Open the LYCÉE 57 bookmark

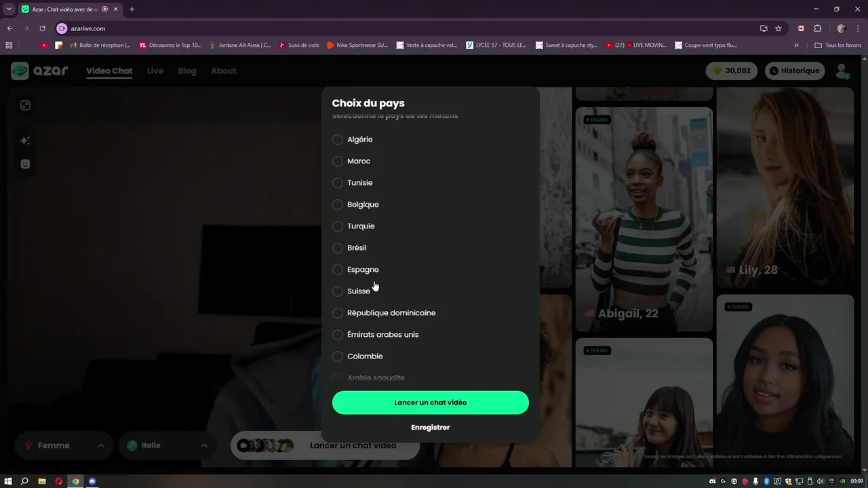click(x=496, y=45)
